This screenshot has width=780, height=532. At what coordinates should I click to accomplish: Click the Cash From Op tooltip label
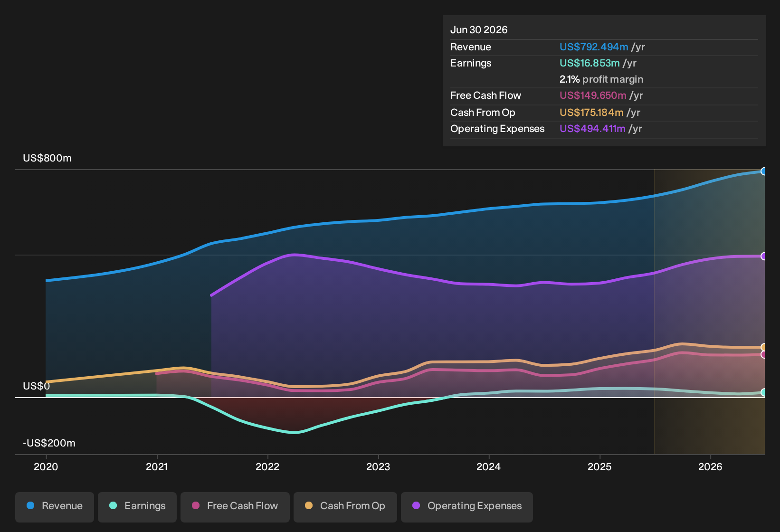click(x=483, y=113)
